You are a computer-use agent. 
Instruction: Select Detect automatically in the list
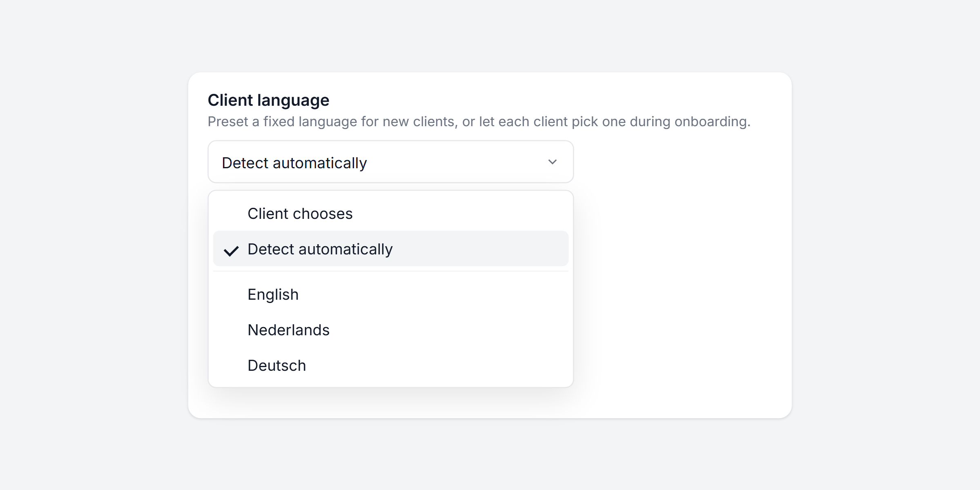(391, 249)
